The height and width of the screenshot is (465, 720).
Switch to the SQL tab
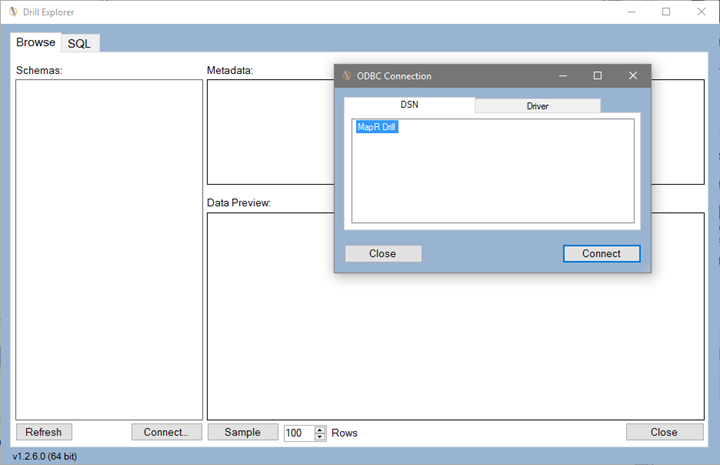tap(79, 43)
